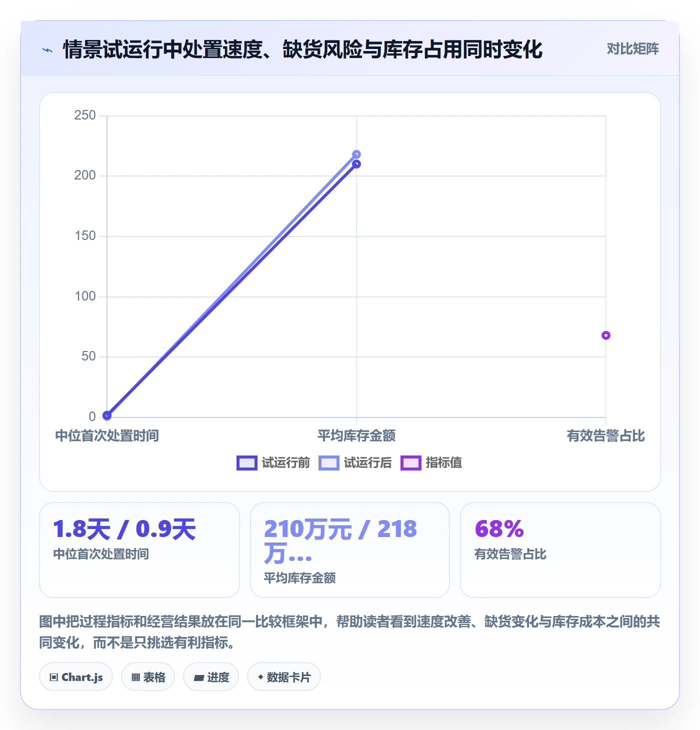Click the 有效告警占比 caption under 68%

(x=510, y=554)
